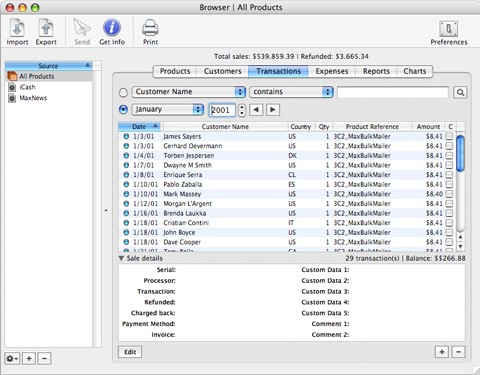
Task: Check the box in James Sayers row
Action: (x=449, y=136)
